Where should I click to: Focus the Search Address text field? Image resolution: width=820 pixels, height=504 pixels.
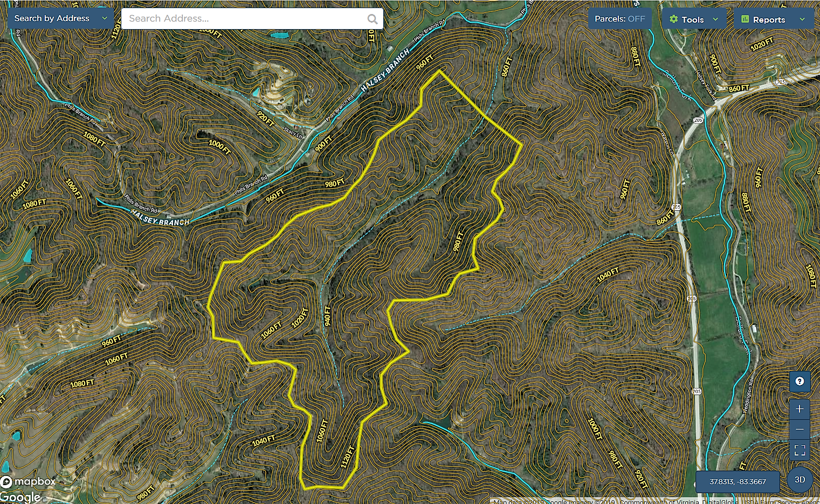(245, 18)
